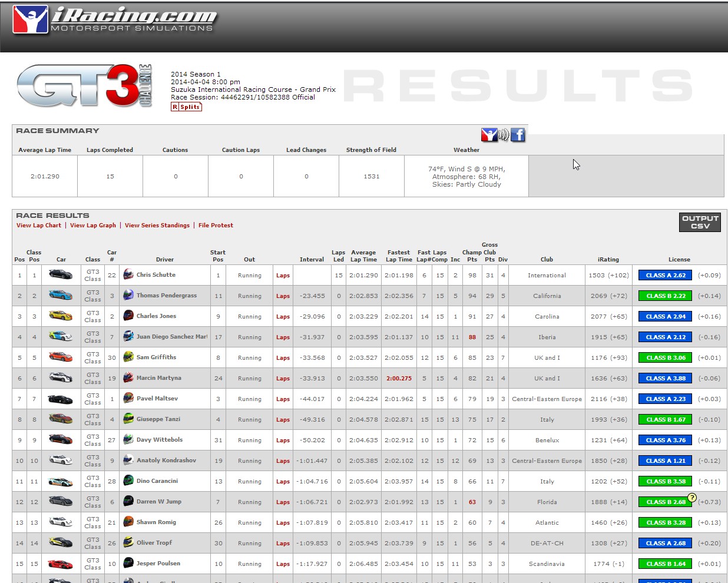The width and height of the screenshot is (728, 583).
Task: Click the File Protest link
Action: point(216,225)
